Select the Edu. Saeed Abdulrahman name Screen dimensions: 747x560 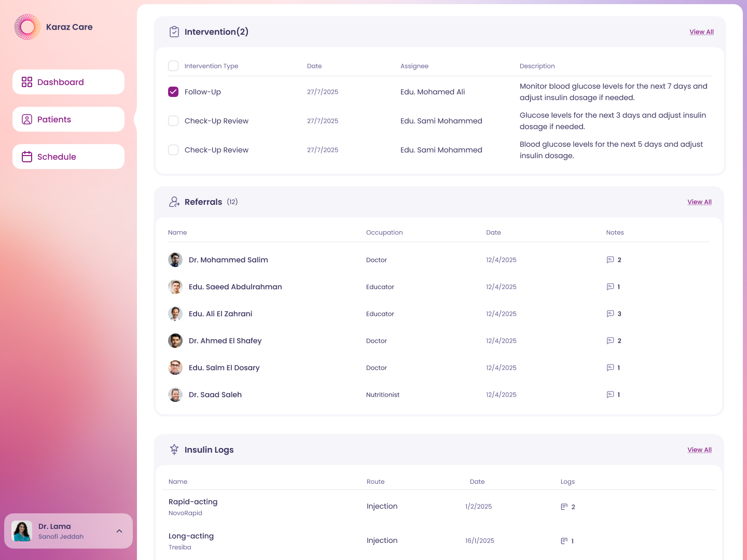click(x=236, y=287)
